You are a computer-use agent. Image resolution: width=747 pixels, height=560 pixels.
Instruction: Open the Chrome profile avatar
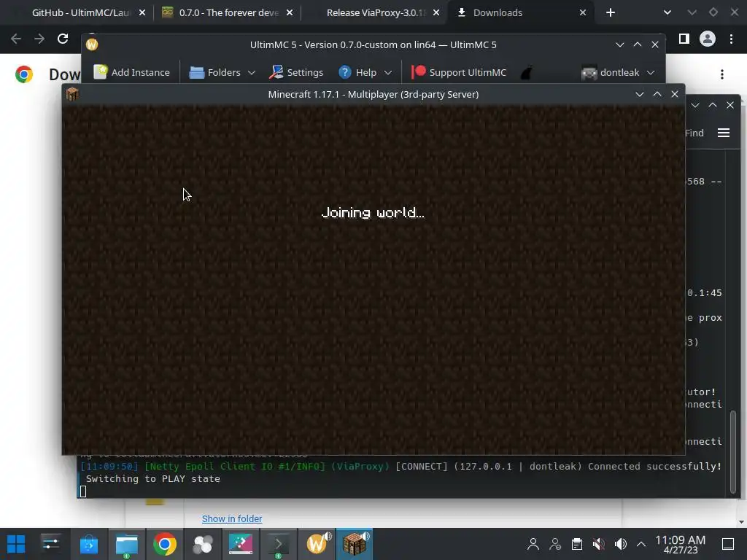point(708,39)
